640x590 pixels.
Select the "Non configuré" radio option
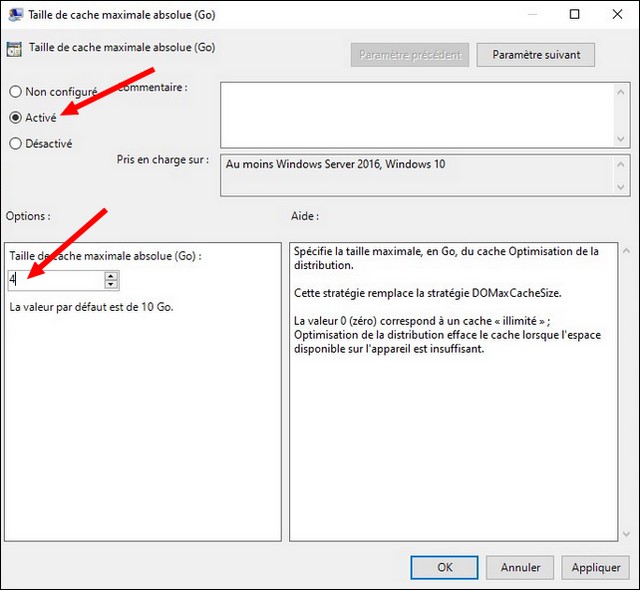coord(15,92)
